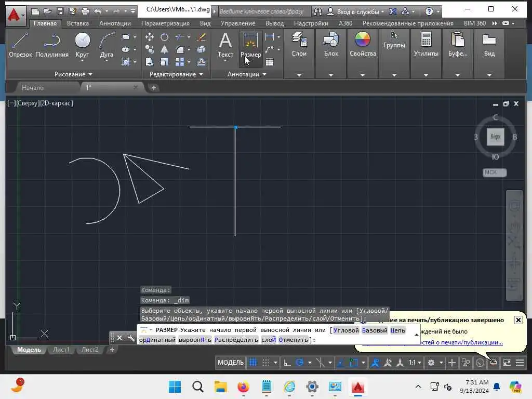This screenshot has height=399, width=532.
Task: Switch to the Лист2 layout tab
Action: tap(89, 350)
